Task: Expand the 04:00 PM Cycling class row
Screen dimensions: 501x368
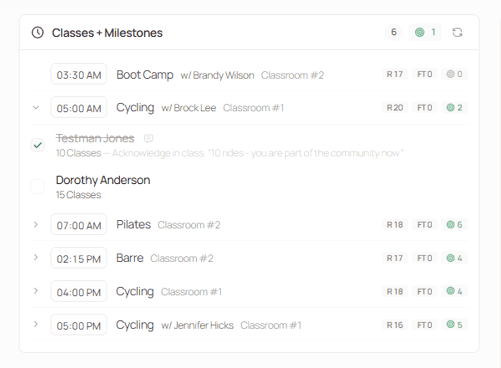Action: click(36, 291)
